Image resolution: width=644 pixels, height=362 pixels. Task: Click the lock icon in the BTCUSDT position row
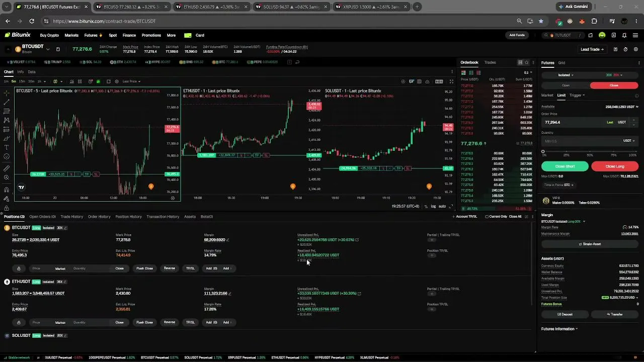(19, 268)
